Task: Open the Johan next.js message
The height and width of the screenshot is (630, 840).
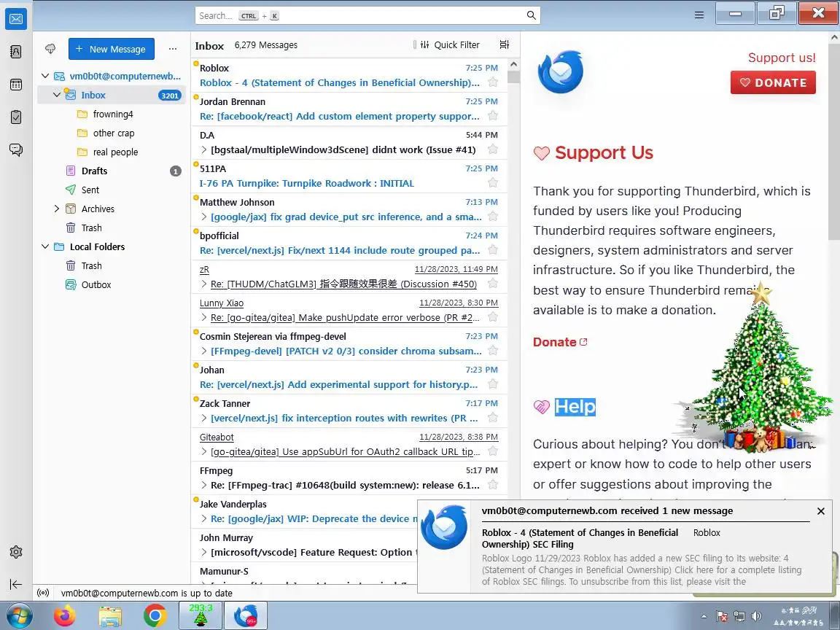Action: click(x=349, y=377)
